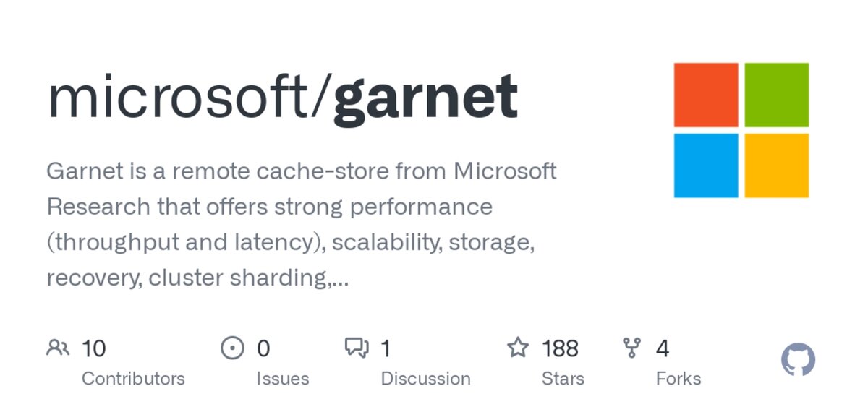Click the Garnet description paragraph
This screenshot has width=868, height=412.
click(302, 225)
